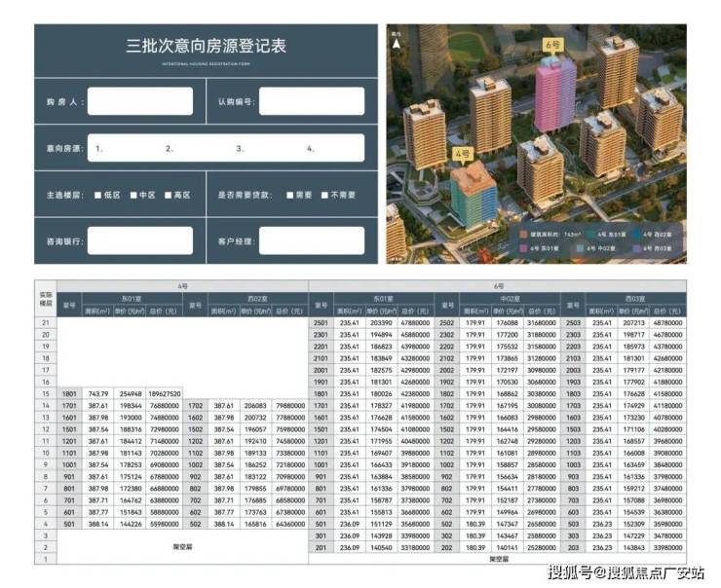721x588 pixels.
Task: Tick the 不需要 loan option box
Action: (325, 195)
